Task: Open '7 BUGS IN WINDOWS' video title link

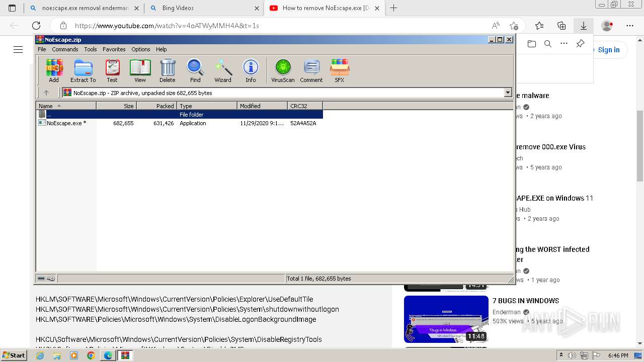Action: click(526, 301)
